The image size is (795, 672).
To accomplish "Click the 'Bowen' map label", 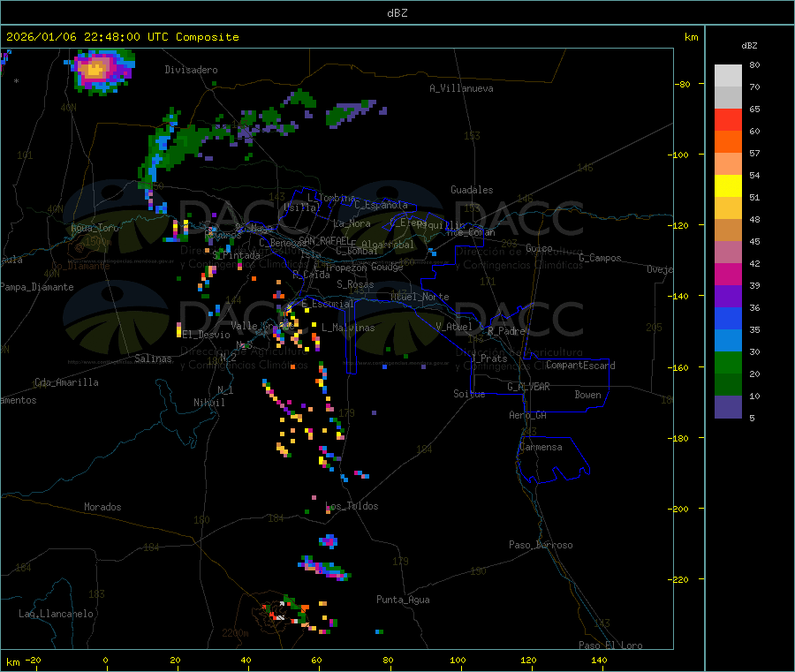I will [x=587, y=395].
